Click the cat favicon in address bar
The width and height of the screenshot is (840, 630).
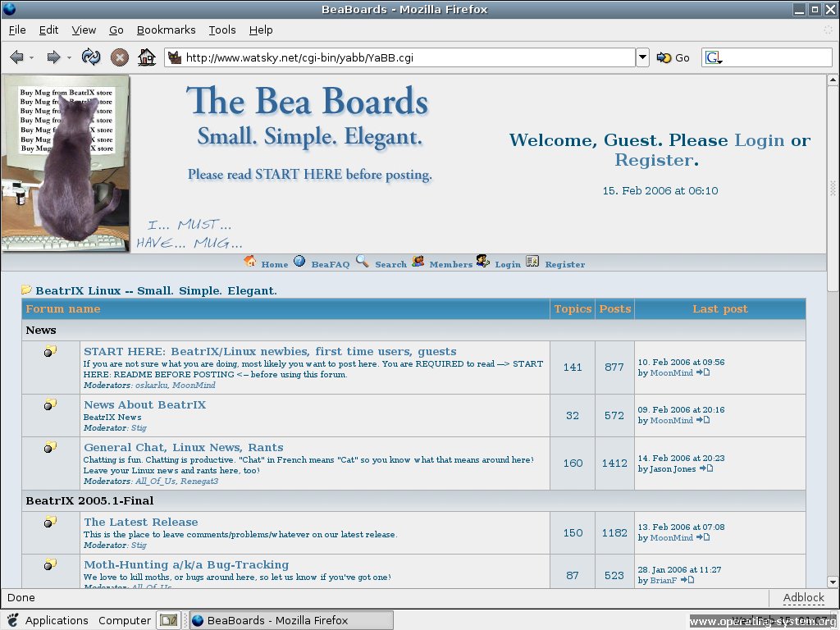coord(175,57)
